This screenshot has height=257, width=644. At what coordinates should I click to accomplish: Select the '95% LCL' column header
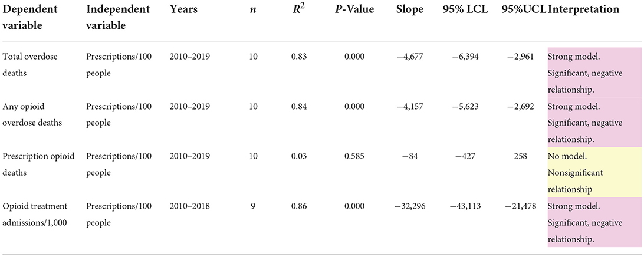pyautogui.click(x=468, y=9)
